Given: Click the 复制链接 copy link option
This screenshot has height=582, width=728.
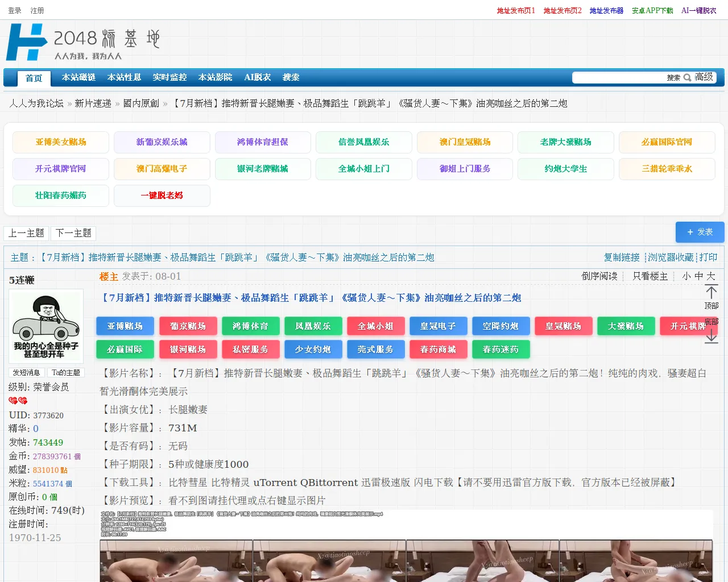Looking at the screenshot, I should (x=622, y=257).
